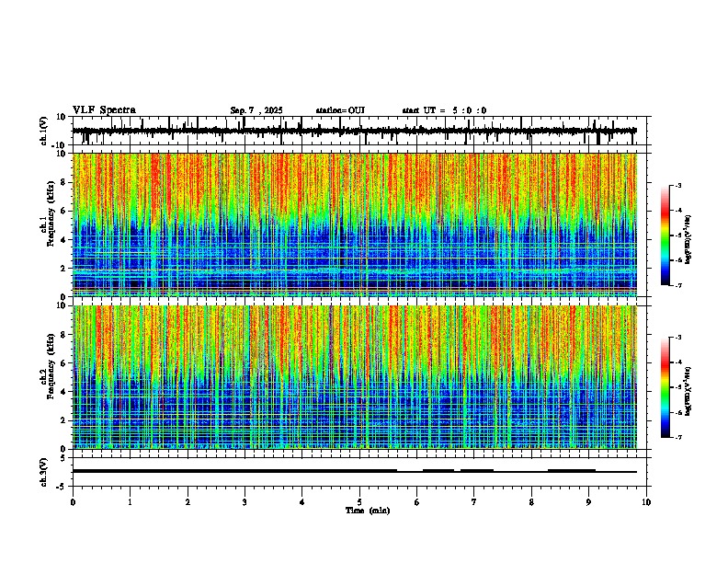Click the "ch.3(V)" axis label
Image resolution: width=728 pixels, height=563 pixels.
[x=44, y=472]
